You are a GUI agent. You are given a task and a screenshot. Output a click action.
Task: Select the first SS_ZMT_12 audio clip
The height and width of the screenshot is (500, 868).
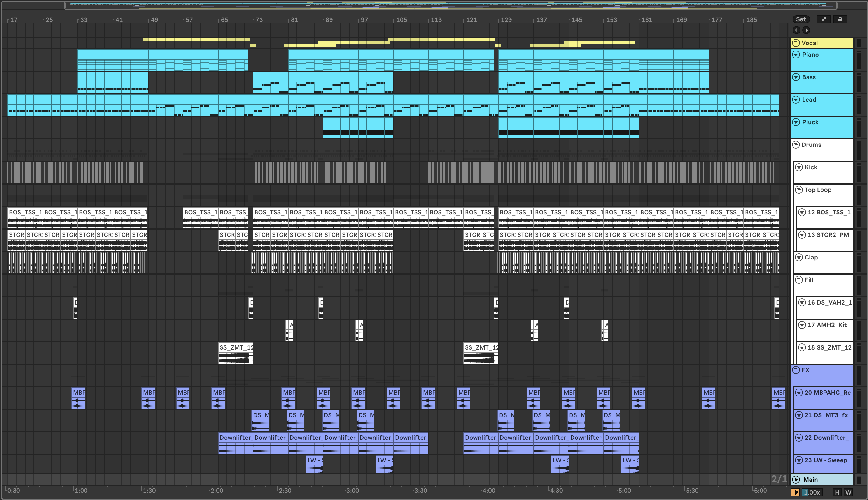tap(236, 347)
